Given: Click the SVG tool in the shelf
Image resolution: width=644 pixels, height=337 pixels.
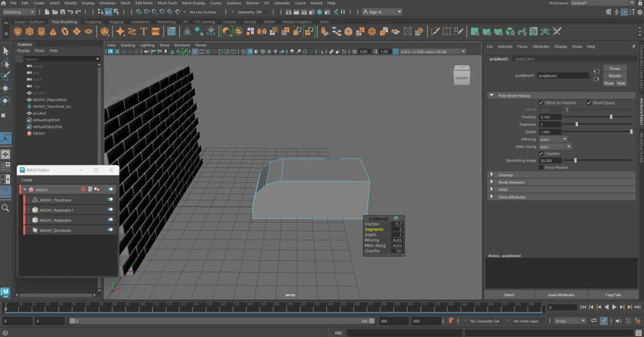Looking at the screenshot, I should pyautogui.click(x=157, y=31).
